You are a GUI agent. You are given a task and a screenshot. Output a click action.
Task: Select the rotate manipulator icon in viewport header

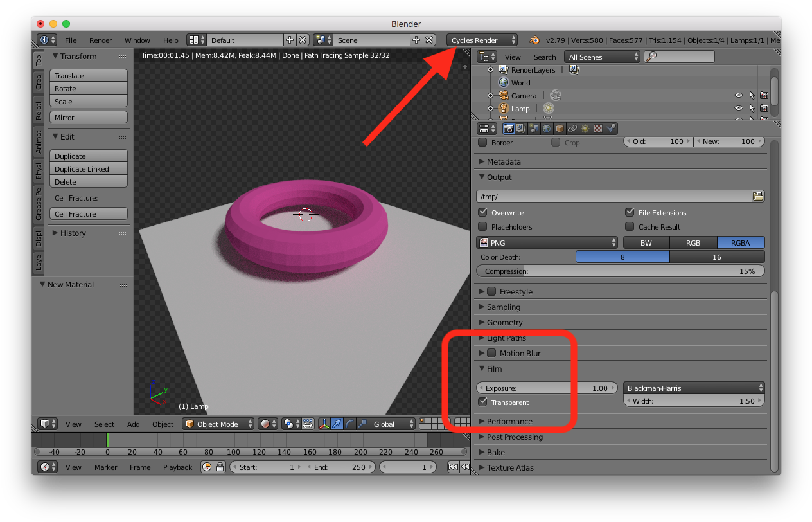click(x=349, y=424)
